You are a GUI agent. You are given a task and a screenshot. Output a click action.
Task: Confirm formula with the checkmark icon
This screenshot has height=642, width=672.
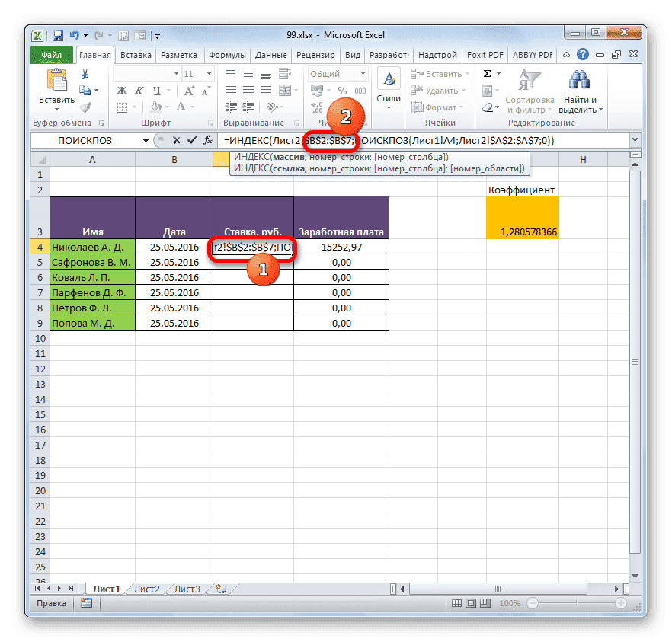click(x=191, y=140)
